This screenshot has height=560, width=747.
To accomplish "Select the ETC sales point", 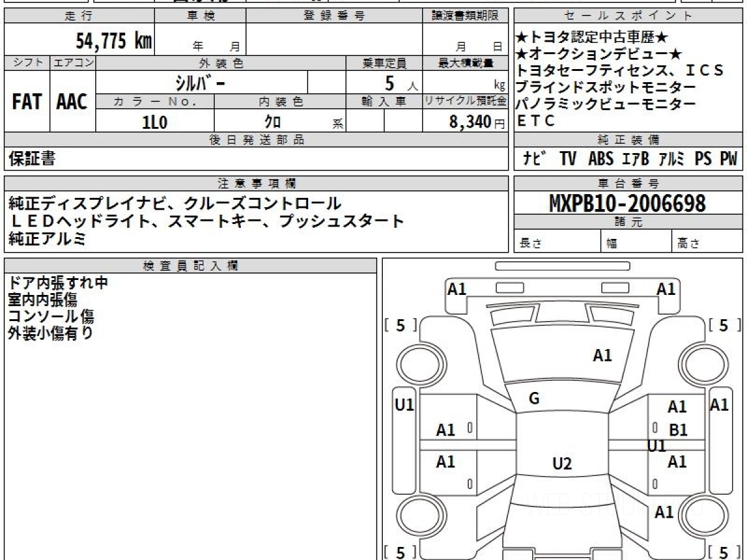I will point(536,121).
